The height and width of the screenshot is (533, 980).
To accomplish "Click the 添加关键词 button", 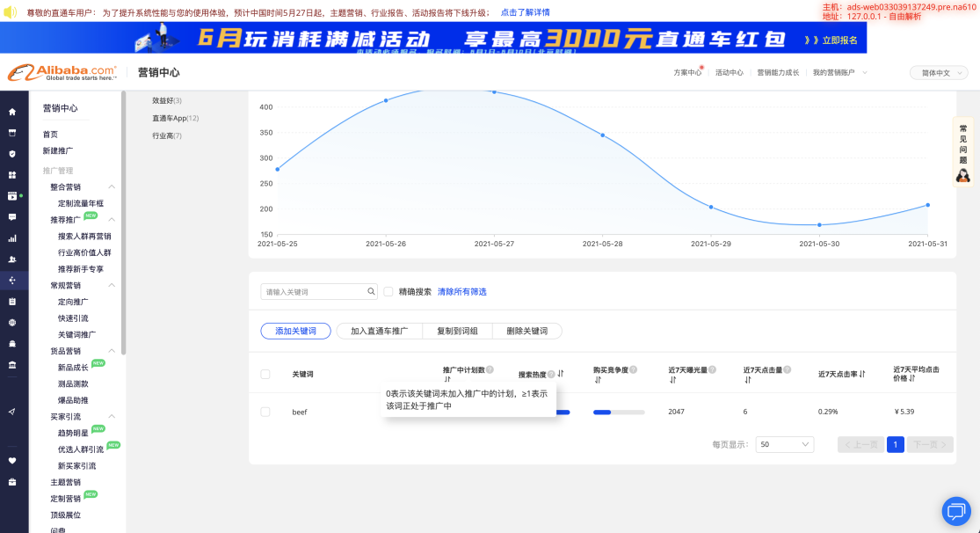I will point(295,331).
